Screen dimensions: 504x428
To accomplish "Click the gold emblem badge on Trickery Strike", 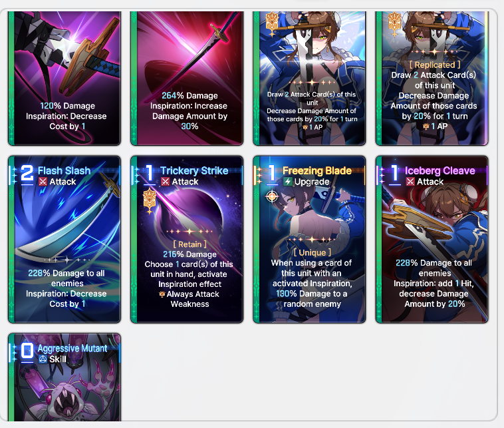I will pos(150,202).
